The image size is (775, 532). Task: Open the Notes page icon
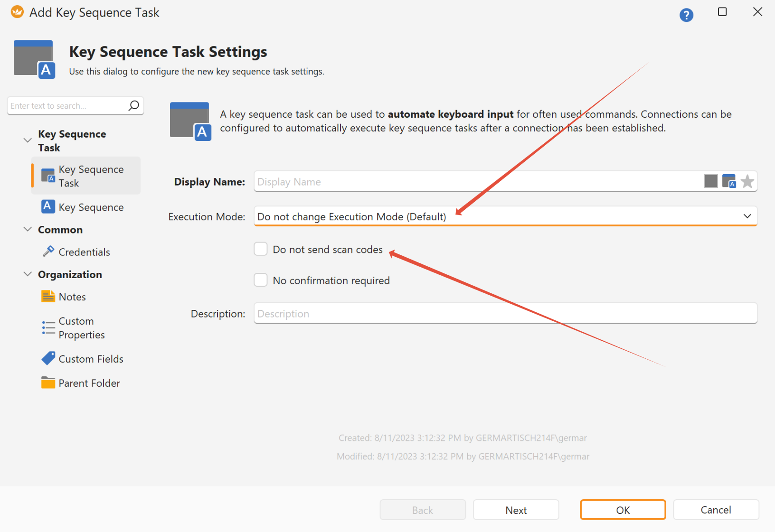48,297
